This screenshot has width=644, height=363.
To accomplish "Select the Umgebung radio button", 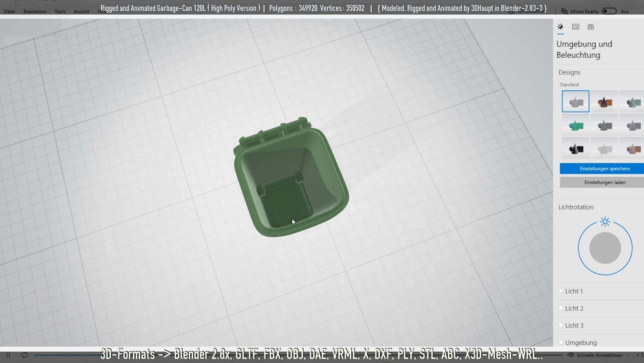I will 561,342.
